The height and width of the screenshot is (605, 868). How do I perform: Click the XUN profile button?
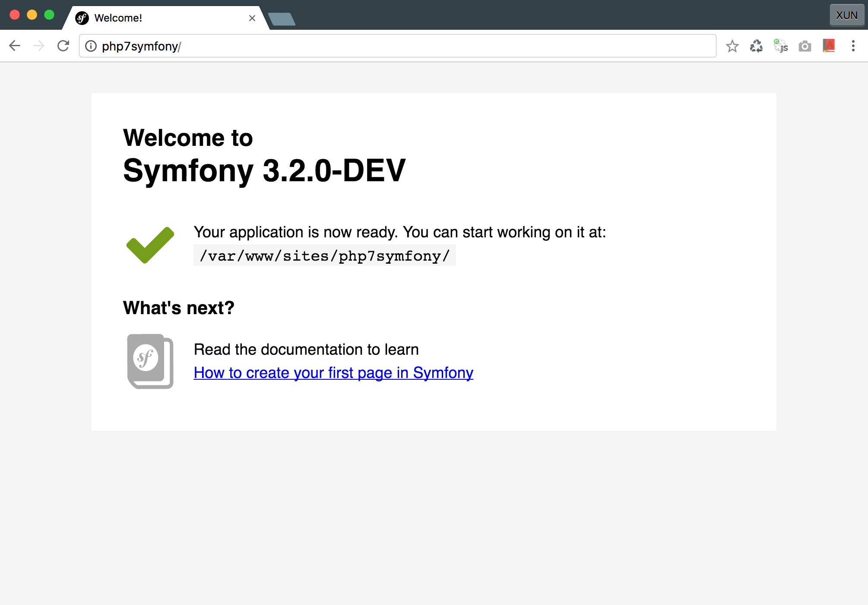point(846,16)
